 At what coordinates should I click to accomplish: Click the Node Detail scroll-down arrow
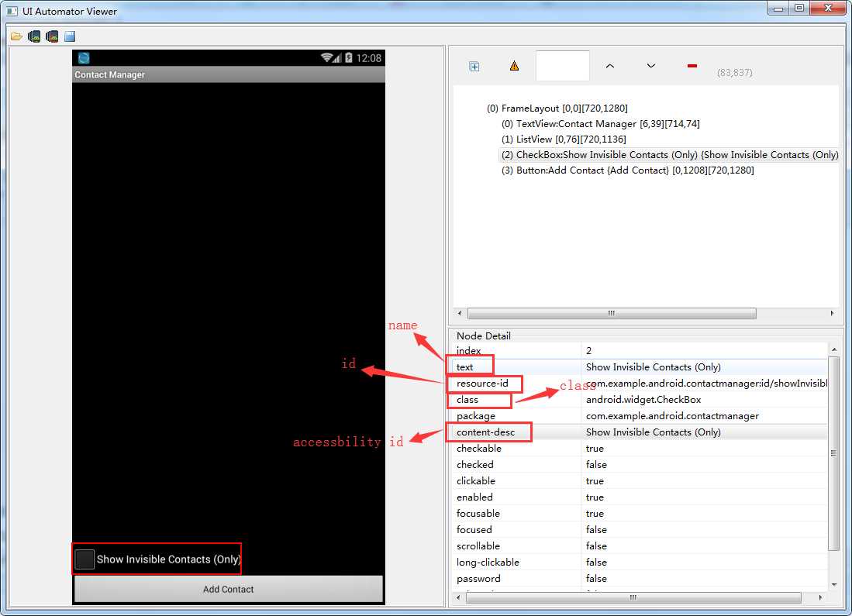pyautogui.click(x=834, y=584)
